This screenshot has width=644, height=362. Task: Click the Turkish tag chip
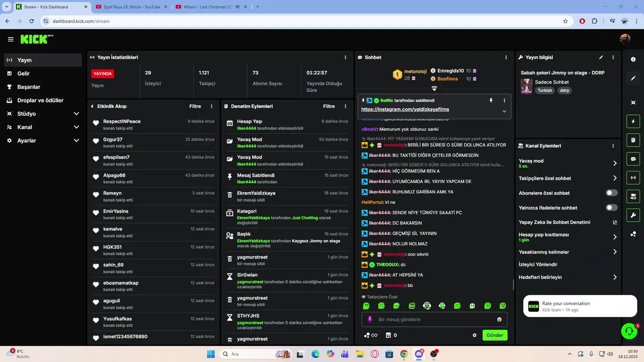[545, 90]
